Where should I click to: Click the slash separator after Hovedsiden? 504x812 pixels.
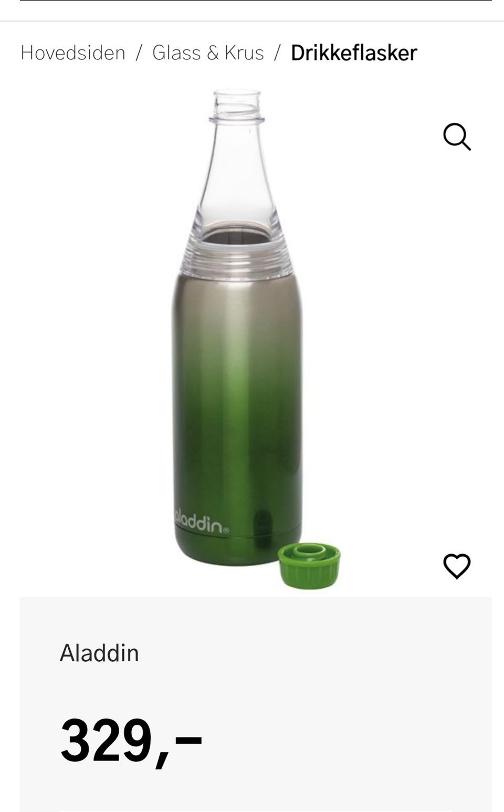139,53
